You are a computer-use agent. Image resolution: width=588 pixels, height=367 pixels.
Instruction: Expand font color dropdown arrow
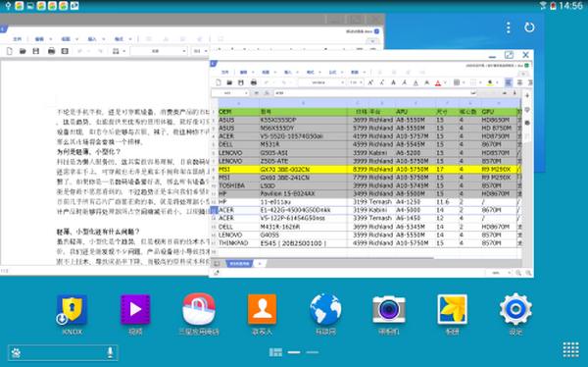[x=445, y=82]
